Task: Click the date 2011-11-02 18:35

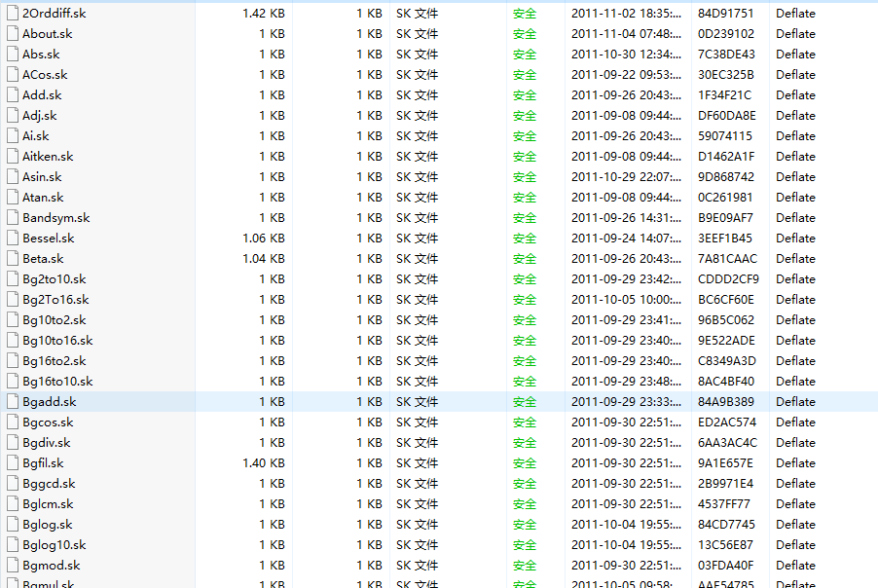Action: tap(627, 13)
